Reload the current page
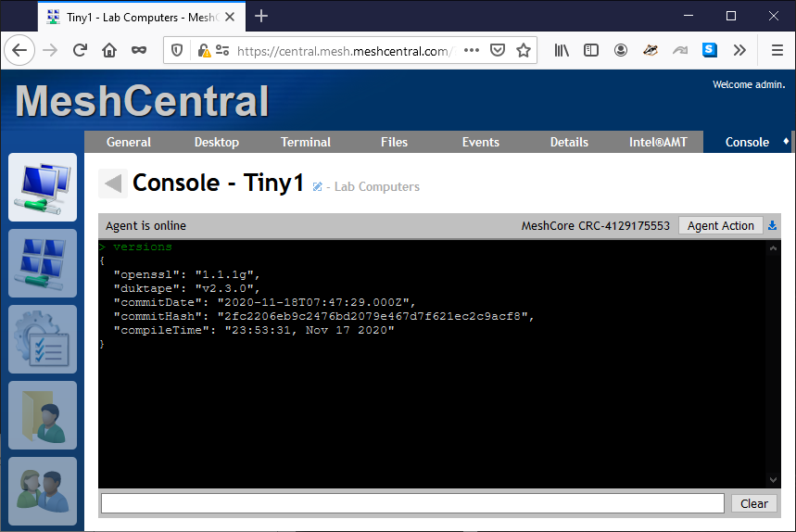 click(80, 50)
